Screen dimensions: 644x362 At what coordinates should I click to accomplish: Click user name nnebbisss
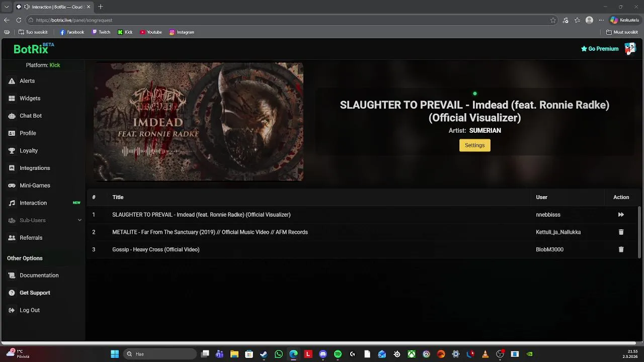[548, 215]
